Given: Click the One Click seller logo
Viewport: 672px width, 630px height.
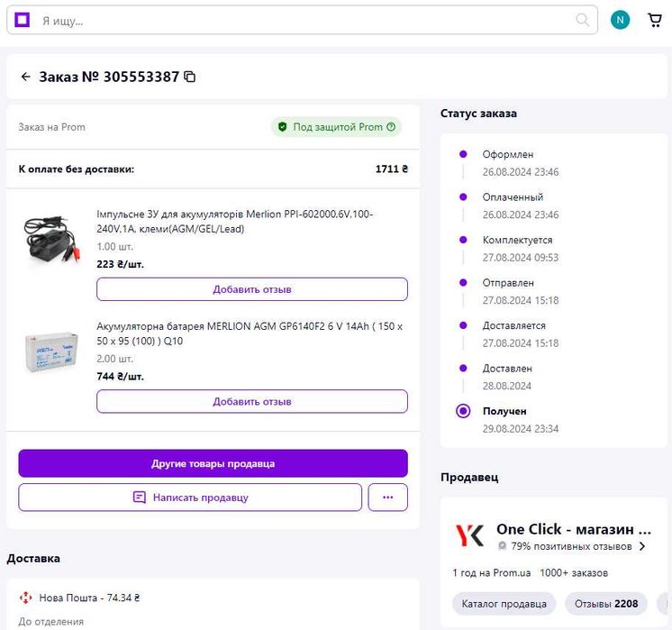Looking at the screenshot, I should 469,535.
